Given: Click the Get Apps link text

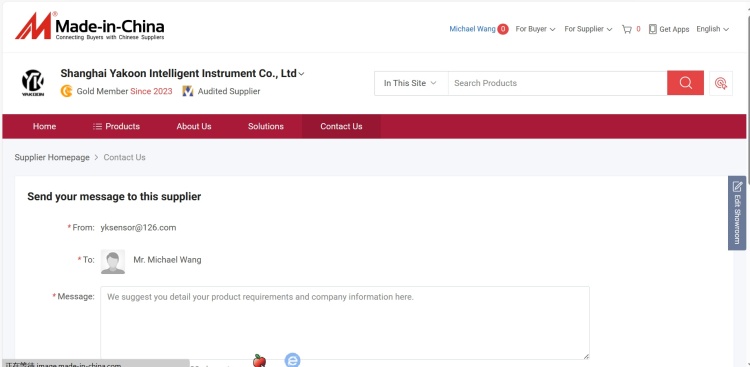Looking at the screenshot, I should 674,29.
